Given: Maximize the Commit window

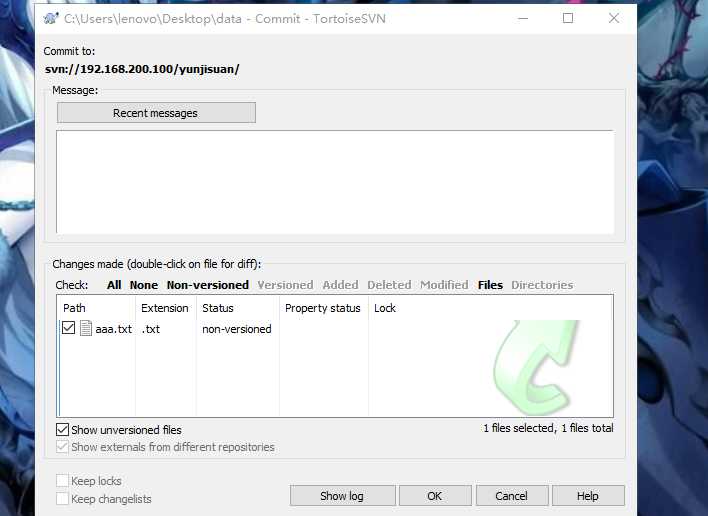Looking at the screenshot, I should (x=568, y=19).
